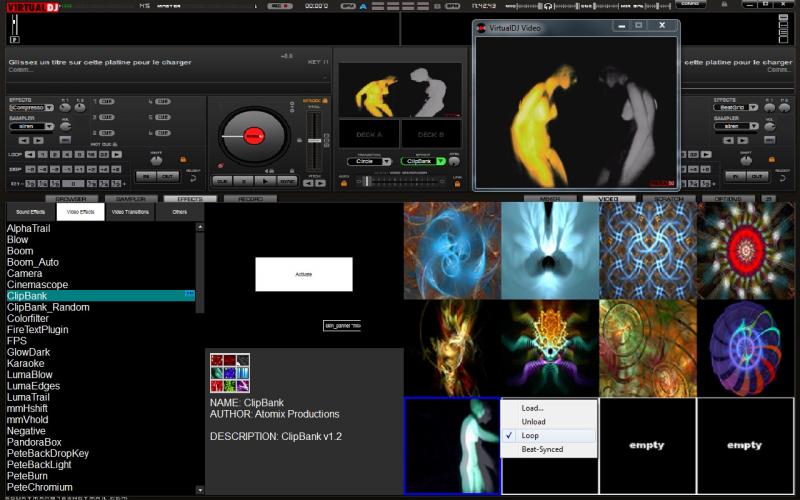800x500 pixels.
Task: Click the Activate button
Action: click(x=303, y=274)
